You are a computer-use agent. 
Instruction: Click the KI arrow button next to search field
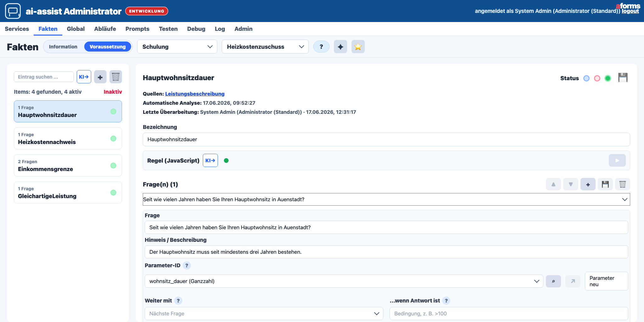tap(84, 77)
